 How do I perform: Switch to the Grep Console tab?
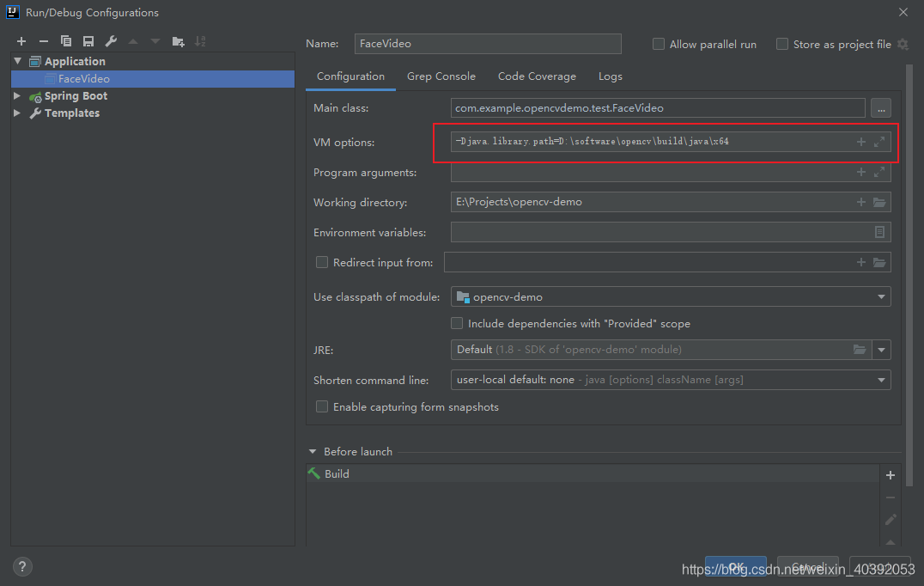pos(441,76)
